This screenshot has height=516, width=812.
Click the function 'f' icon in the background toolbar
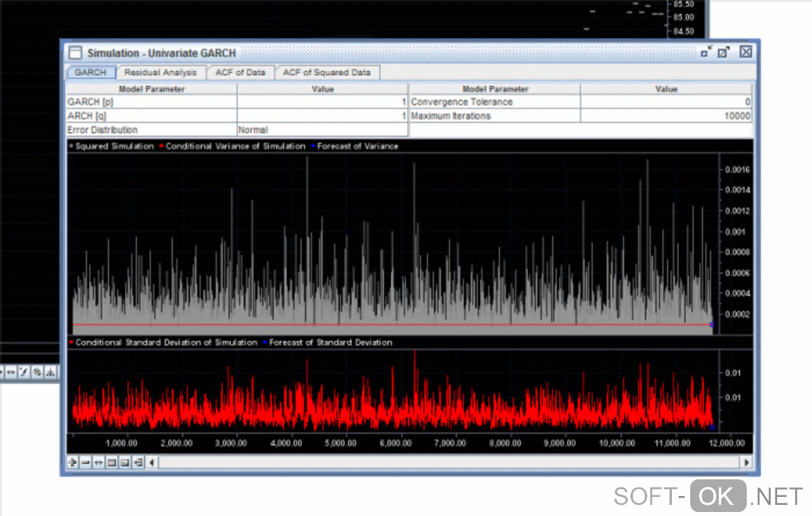click(x=25, y=372)
